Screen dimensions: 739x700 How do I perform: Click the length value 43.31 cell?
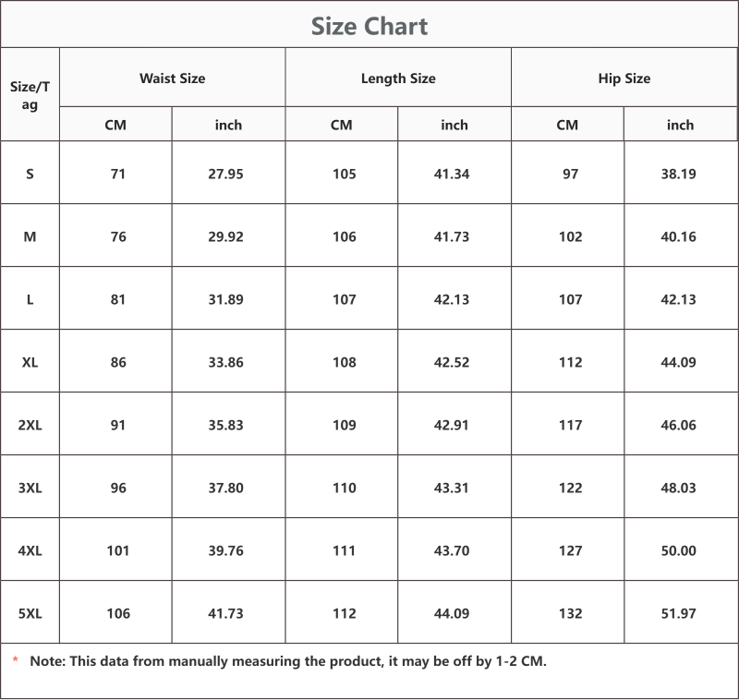click(x=452, y=488)
